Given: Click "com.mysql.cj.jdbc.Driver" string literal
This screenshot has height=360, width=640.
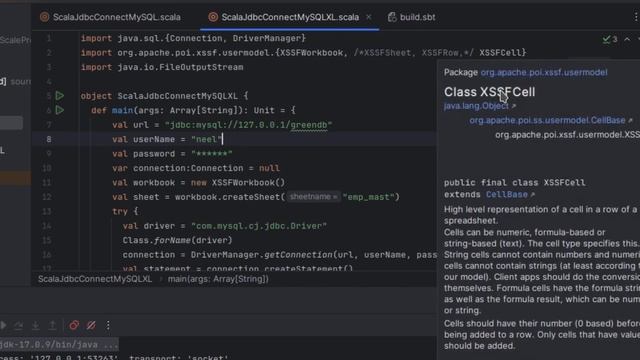Looking at the screenshot, I should pyautogui.click(x=259, y=226).
